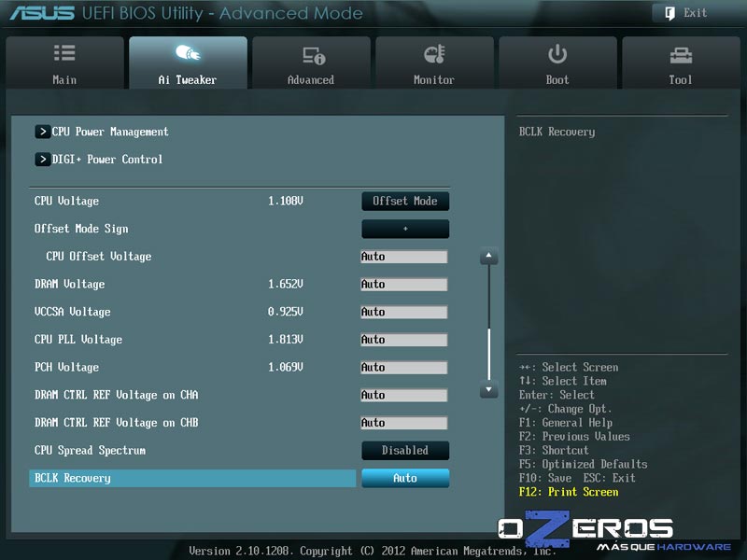Image resolution: width=747 pixels, height=560 pixels.
Task: Click the Monitor thermometer icon
Action: [434, 54]
